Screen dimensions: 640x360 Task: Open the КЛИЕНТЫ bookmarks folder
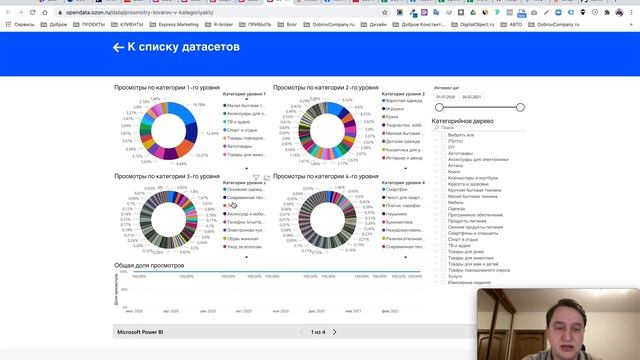[x=127, y=24]
